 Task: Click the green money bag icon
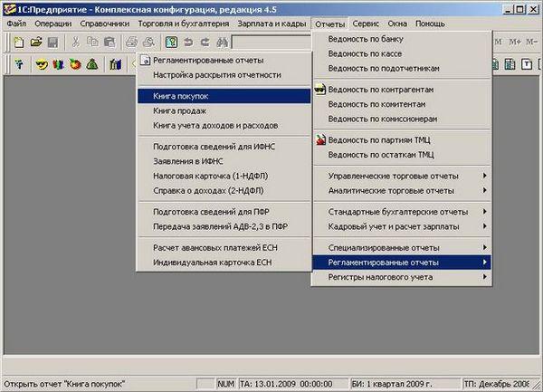tap(92, 64)
